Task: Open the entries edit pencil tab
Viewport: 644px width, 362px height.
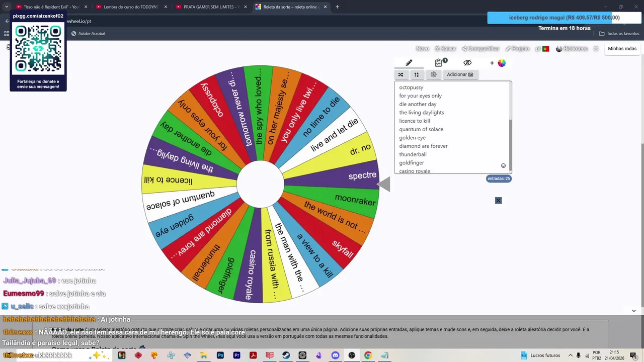Action: pyautogui.click(x=409, y=63)
